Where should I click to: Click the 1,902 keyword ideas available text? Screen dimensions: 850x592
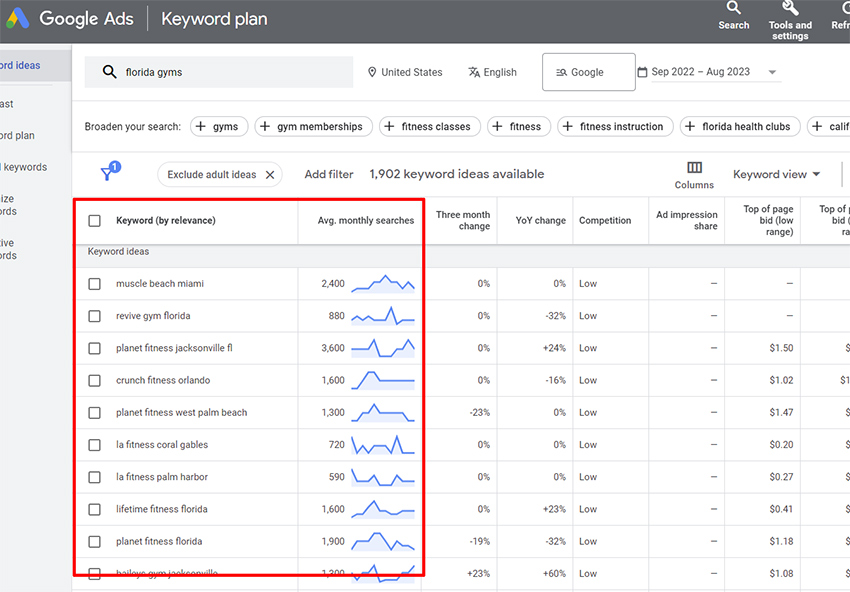[457, 175]
